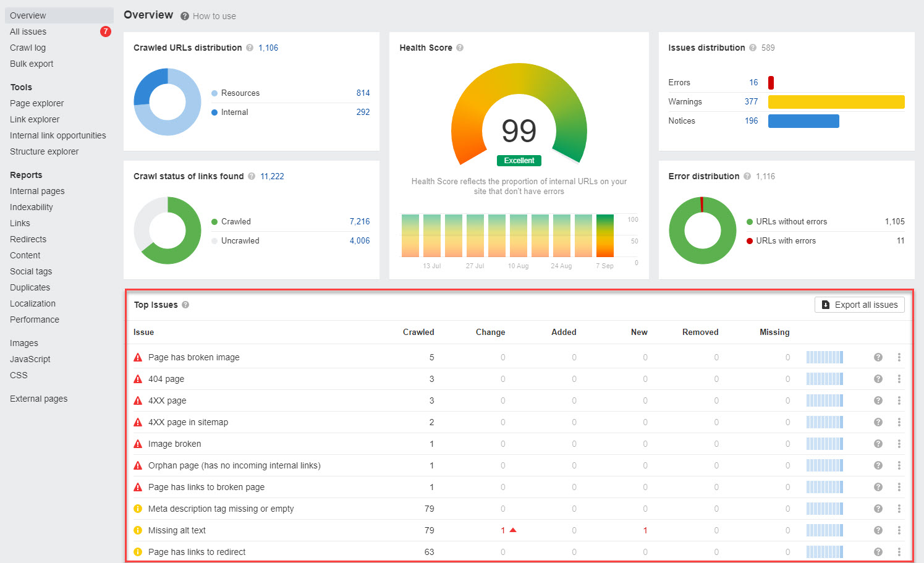This screenshot has height=563, width=924.
Task: Open All issues in sidebar
Action: pyautogui.click(x=28, y=32)
